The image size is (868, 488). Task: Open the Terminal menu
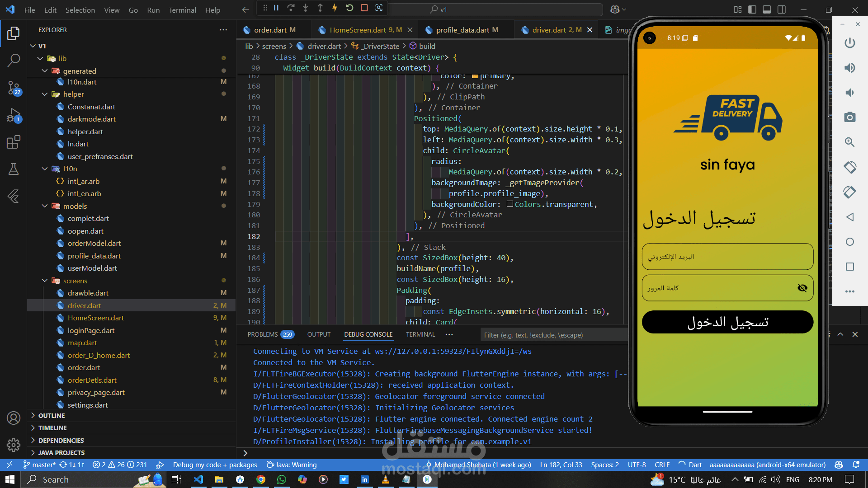182,10
